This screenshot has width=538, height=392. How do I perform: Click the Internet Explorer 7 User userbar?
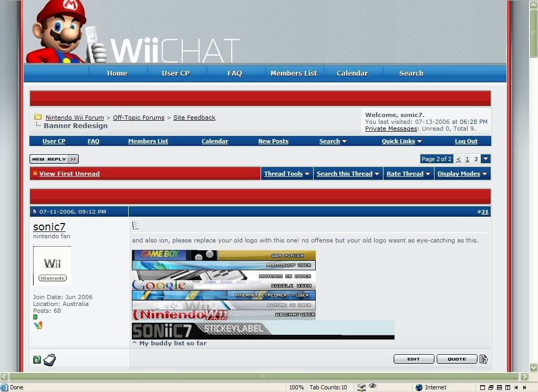[224, 295]
